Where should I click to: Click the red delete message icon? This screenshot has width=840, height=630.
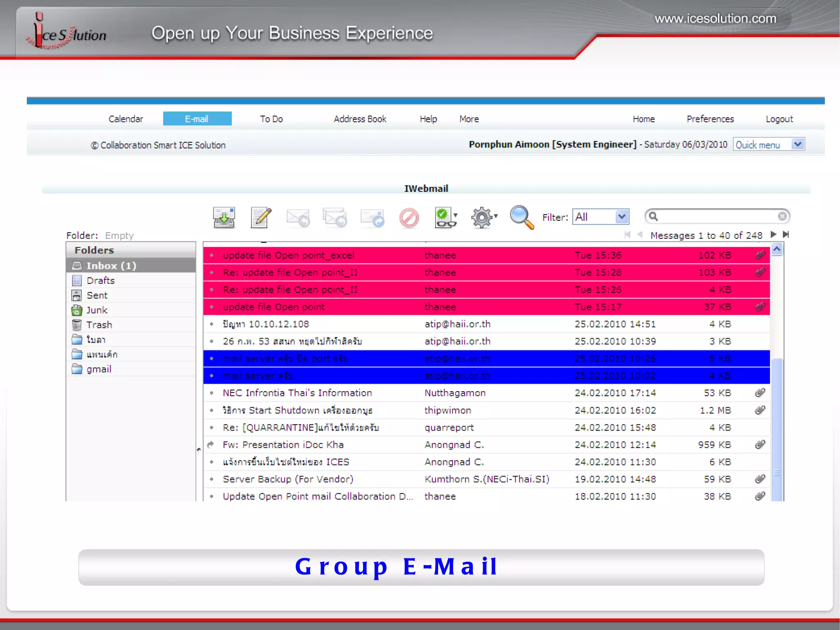click(x=409, y=218)
